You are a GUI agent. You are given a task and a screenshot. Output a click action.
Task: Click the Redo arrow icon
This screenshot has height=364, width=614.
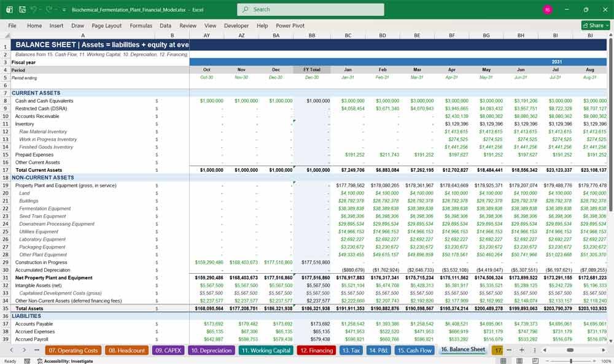coord(49,9)
